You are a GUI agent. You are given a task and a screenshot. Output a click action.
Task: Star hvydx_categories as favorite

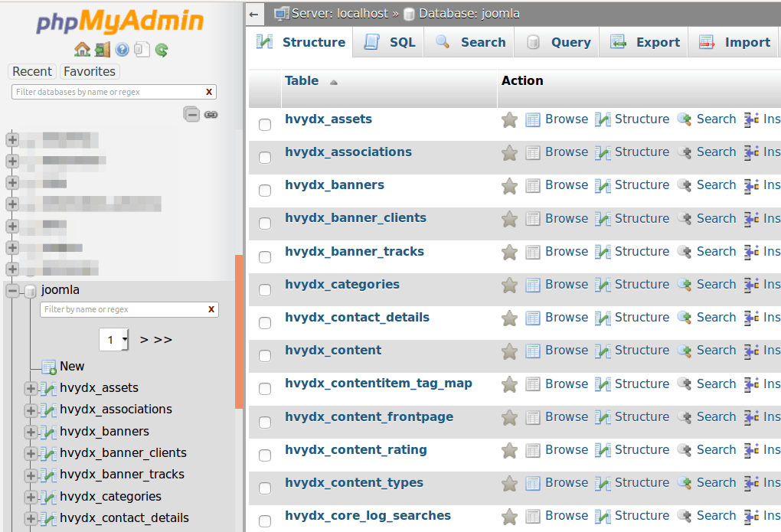coord(509,285)
